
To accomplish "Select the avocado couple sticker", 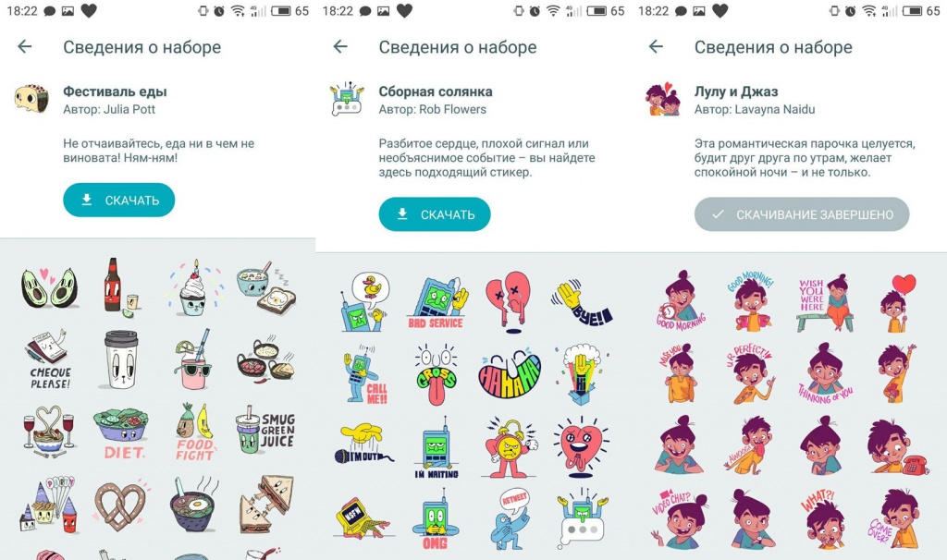I will (x=50, y=287).
